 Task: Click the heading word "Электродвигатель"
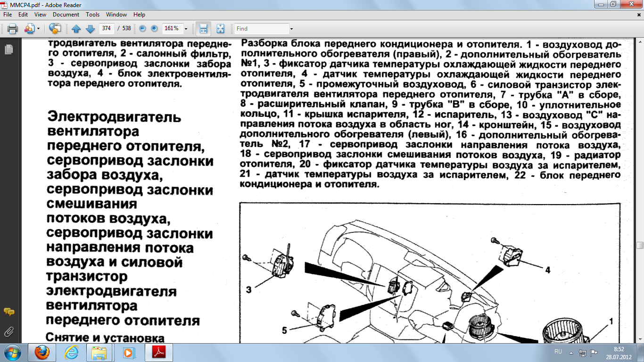click(115, 117)
